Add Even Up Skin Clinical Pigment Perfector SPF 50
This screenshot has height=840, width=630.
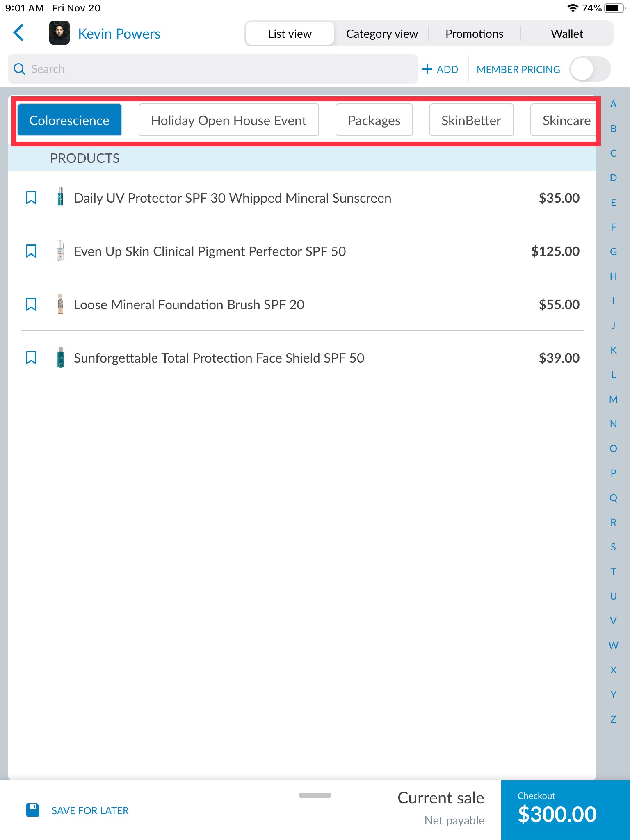point(302,251)
